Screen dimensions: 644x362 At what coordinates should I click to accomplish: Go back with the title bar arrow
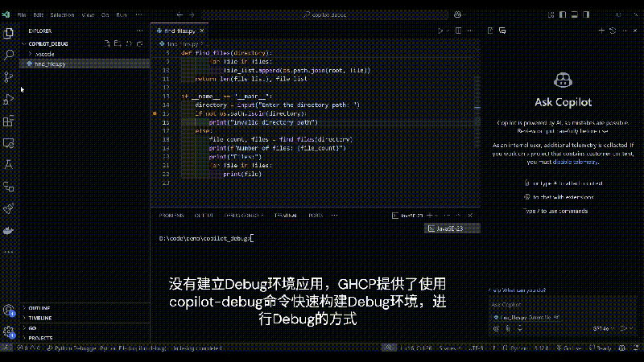tap(180, 14)
